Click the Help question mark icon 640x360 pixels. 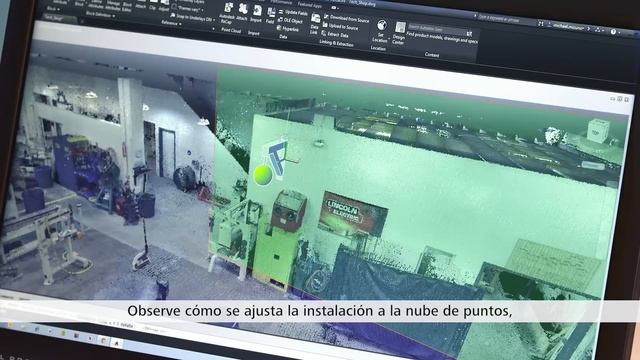(613, 32)
